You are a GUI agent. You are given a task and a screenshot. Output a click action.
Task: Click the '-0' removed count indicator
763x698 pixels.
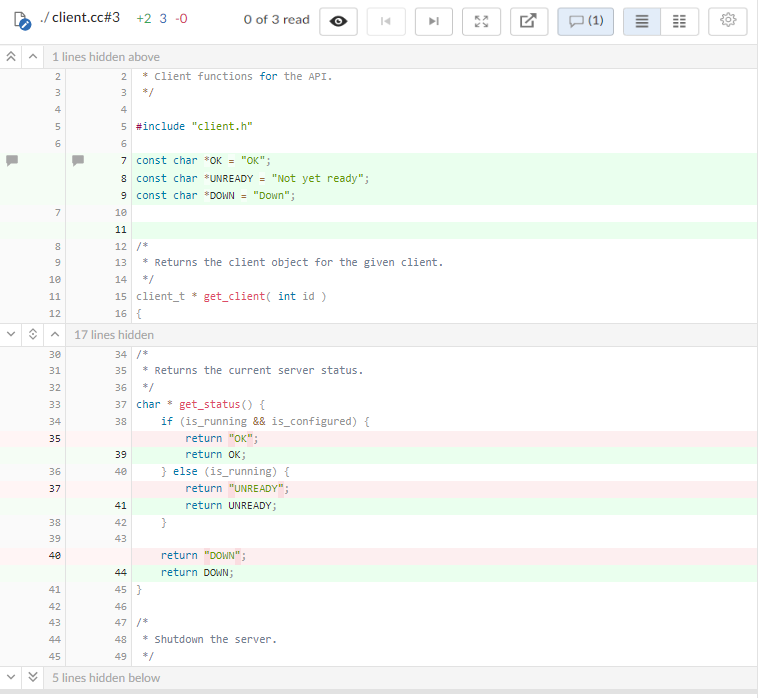coord(181,19)
